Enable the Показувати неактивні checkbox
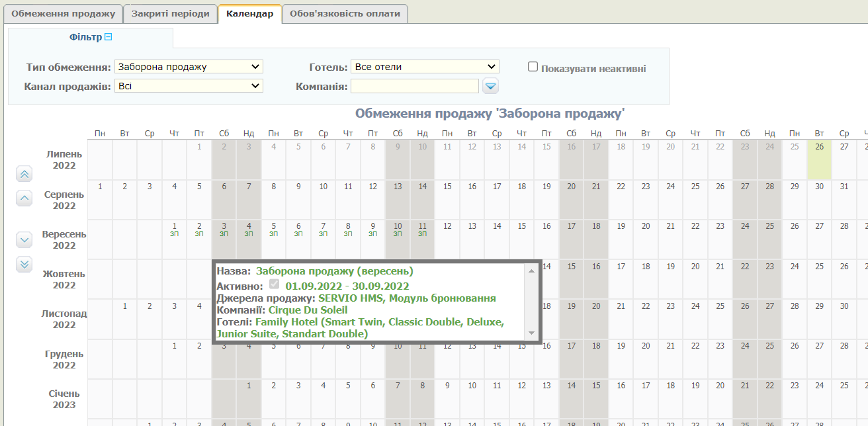 tap(533, 67)
